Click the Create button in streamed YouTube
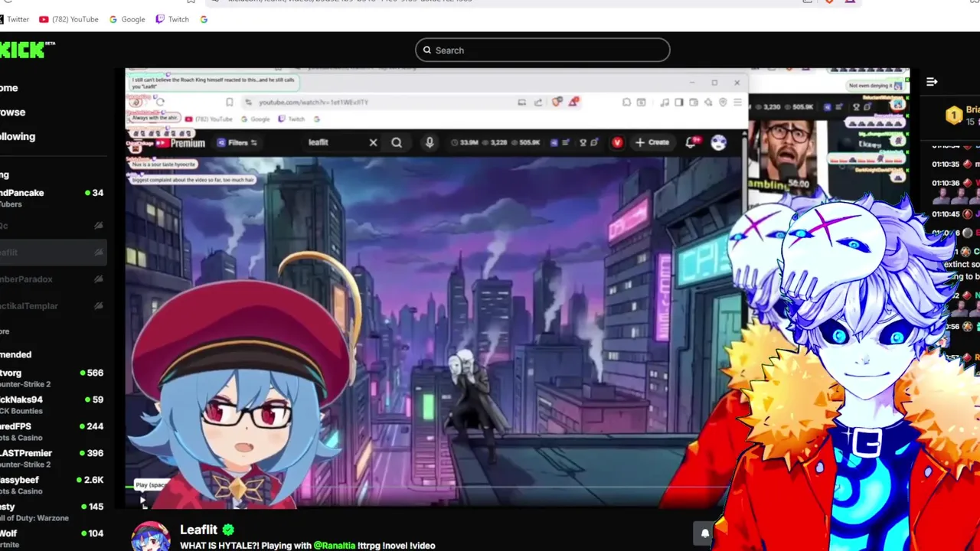 pyautogui.click(x=652, y=142)
